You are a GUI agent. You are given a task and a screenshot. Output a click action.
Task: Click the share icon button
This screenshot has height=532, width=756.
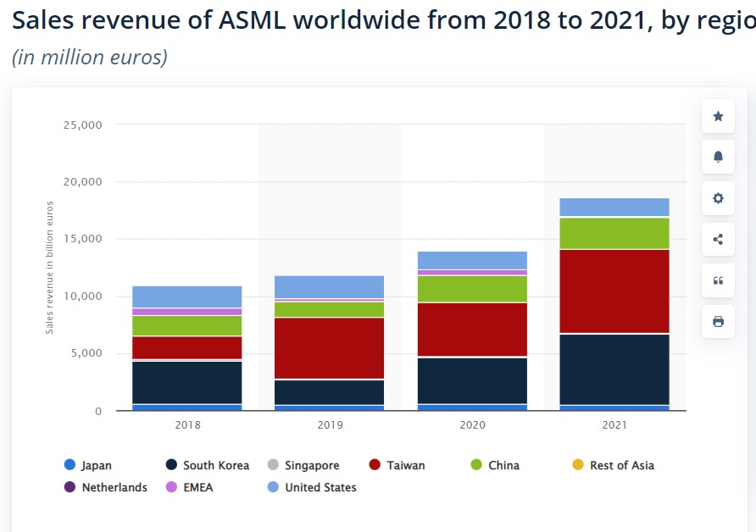point(718,239)
